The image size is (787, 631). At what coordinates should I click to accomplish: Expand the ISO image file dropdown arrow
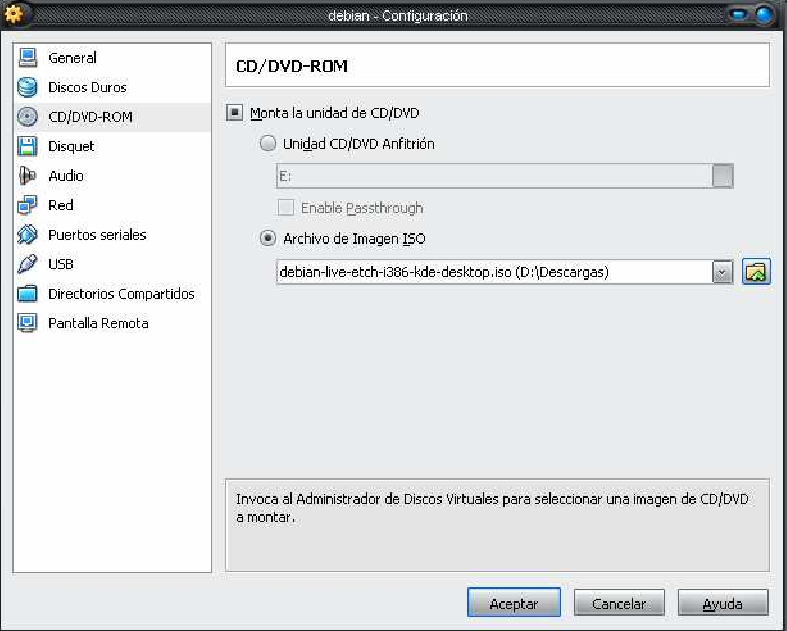[x=722, y=272]
